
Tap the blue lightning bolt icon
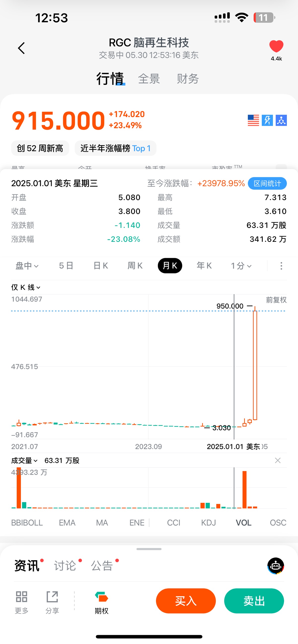(x=267, y=121)
